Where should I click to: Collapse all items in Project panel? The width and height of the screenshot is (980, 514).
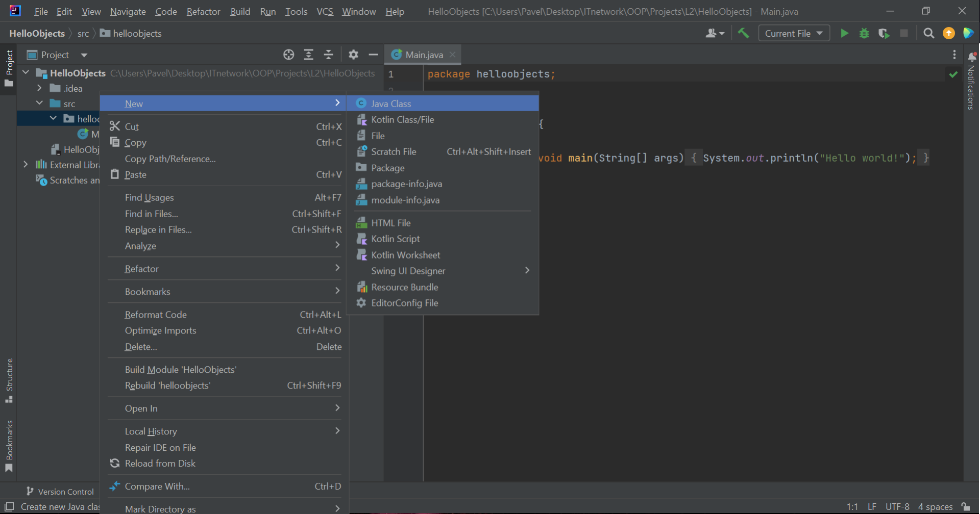(x=329, y=55)
